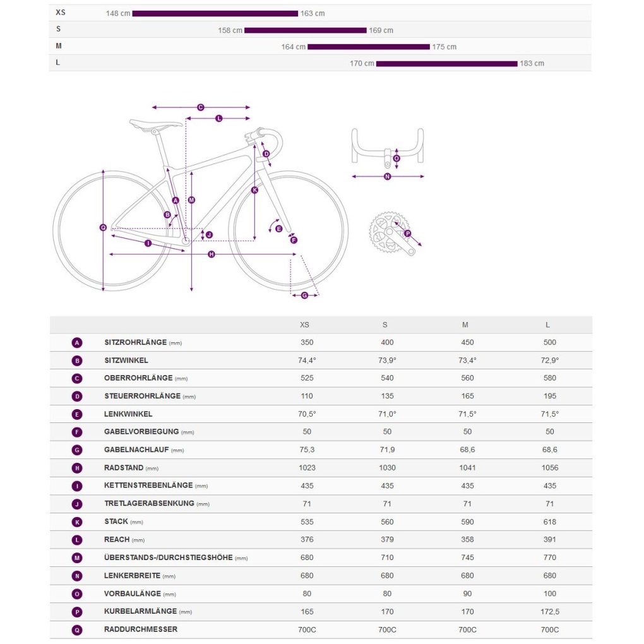Image resolution: width=644 pixels, height=644 pixels.
Task: Click the purple bar spanning 170–183 cm
Action: (446, 63)
